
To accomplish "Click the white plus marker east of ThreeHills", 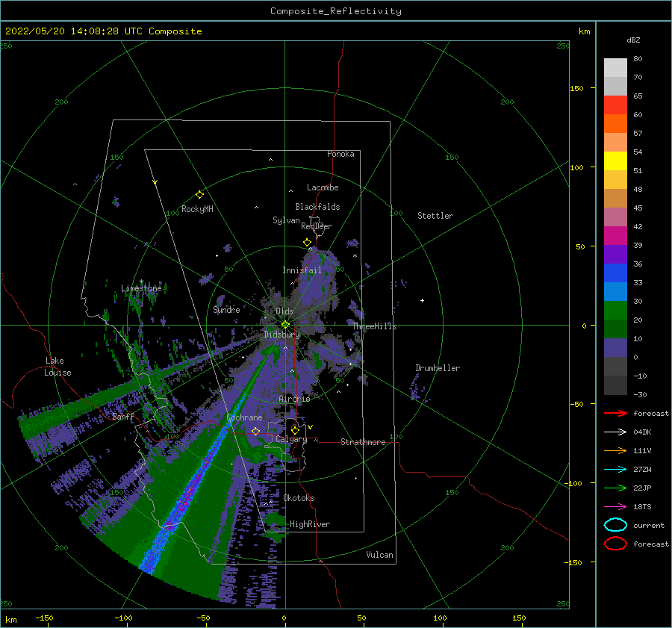I will (x=422, y=300).
